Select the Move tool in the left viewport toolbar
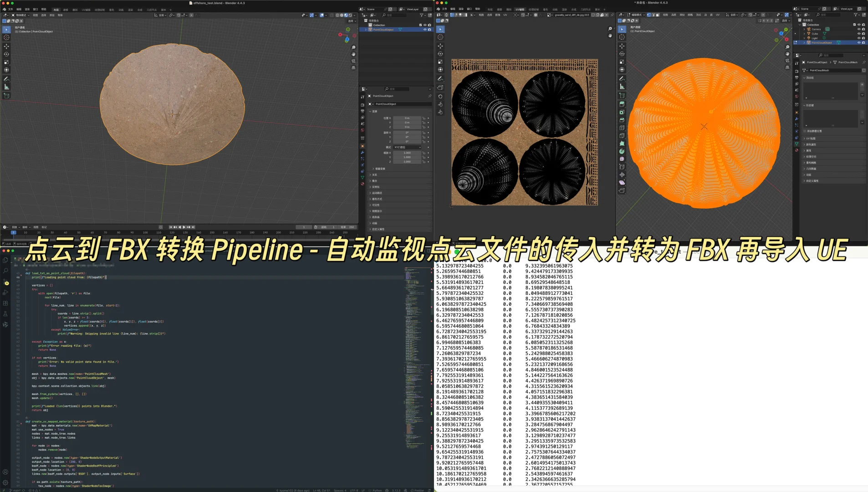Image resolution: width=868 pixels, height=492 pixels. coord(6,46)
